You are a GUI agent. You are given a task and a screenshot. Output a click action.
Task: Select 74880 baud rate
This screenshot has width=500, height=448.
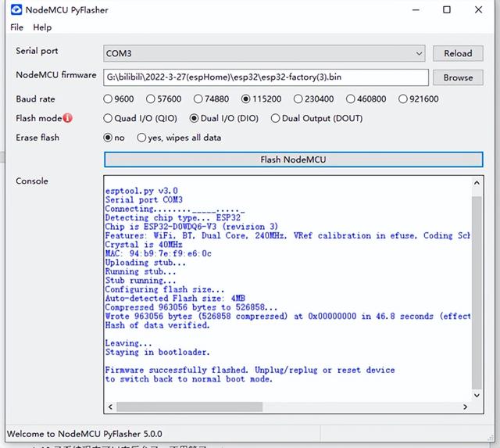click(211, 99)
